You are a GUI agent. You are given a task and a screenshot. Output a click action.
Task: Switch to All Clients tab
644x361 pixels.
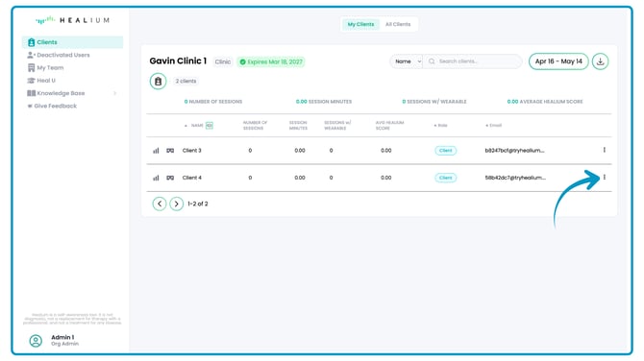pos(398,24)
